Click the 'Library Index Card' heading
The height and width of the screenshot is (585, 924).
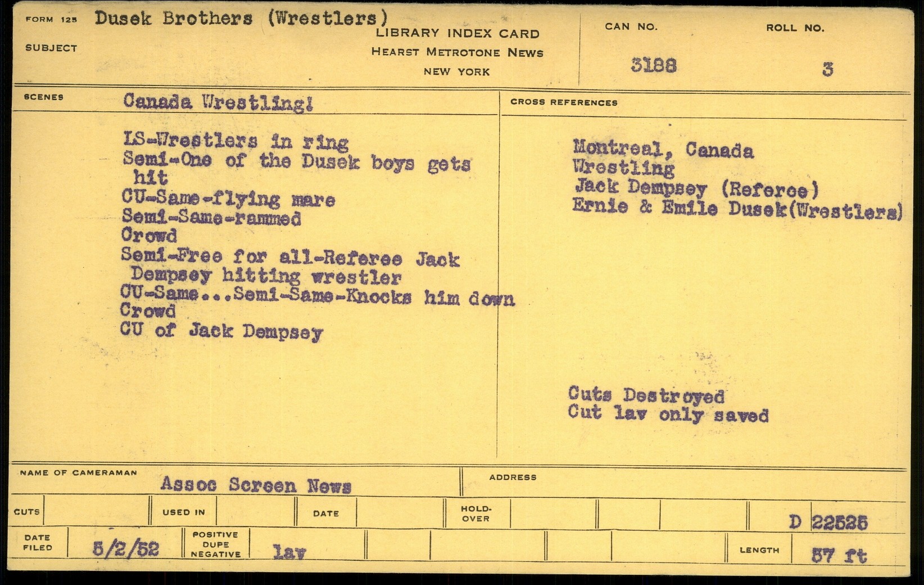(x=458, y=34)
